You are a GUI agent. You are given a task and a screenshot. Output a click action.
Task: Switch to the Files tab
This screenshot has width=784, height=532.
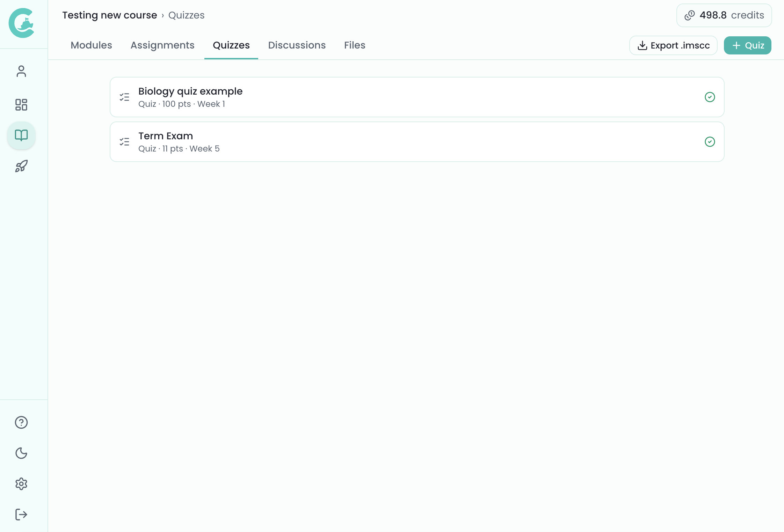pyautogui.click(x=355, y=45)
